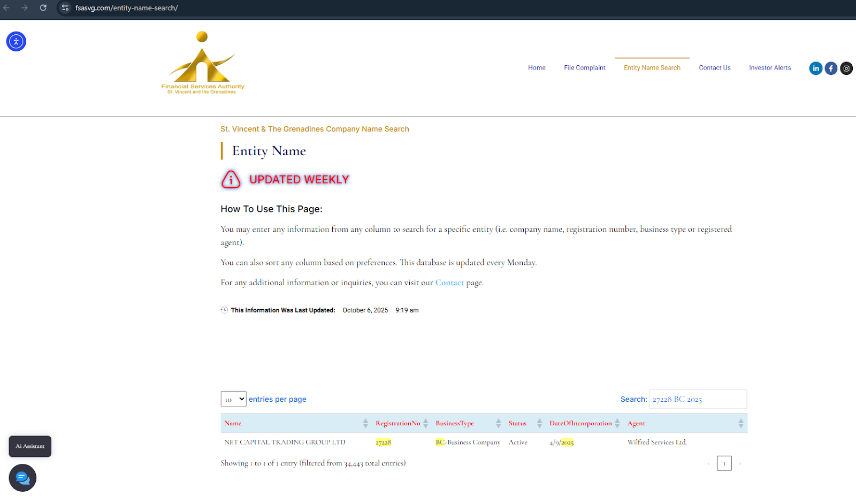This screenshot has height=504, width=856.
Task: Click the 'How To Use This Page:' heading
Action: pos(272,209)
